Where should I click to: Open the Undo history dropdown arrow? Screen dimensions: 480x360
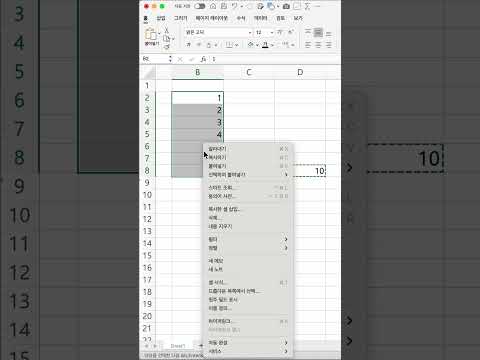[241, 6]
